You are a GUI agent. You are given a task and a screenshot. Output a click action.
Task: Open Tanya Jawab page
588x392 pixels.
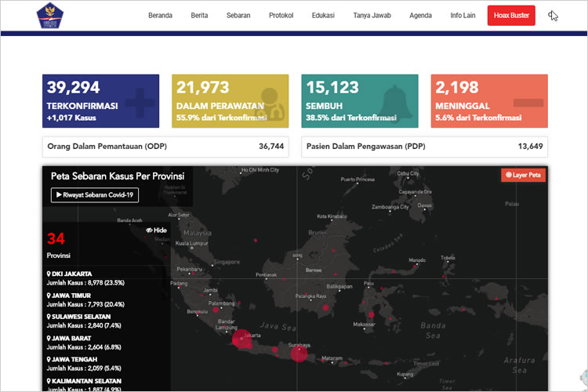click(372, 16)
